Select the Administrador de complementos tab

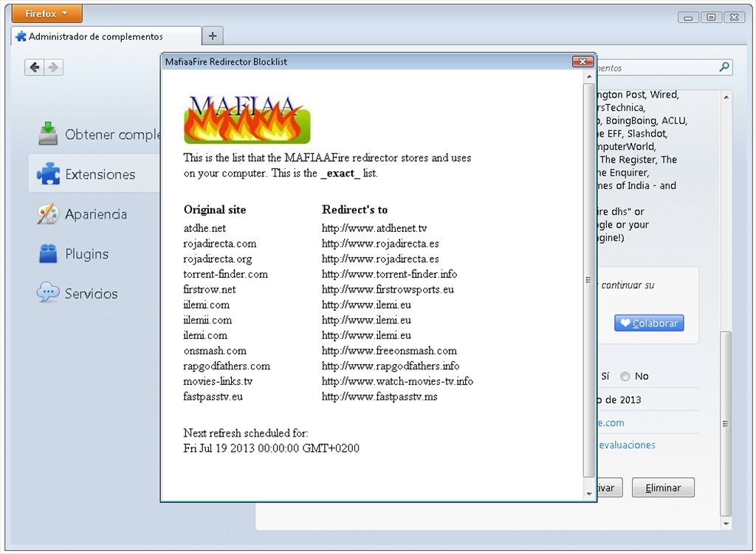click(x=106, y=36)
